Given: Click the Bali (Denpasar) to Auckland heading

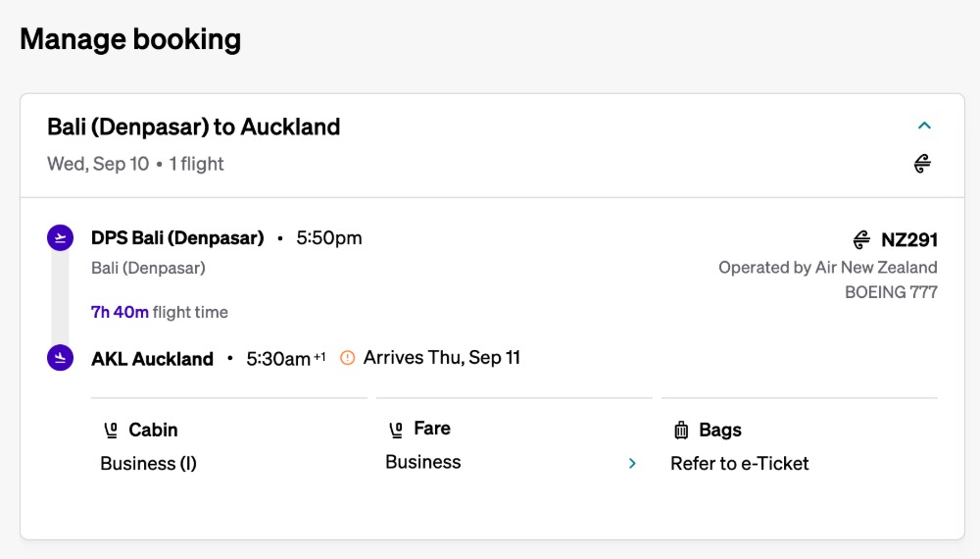Looking at the screenshot, I should 194,127.
